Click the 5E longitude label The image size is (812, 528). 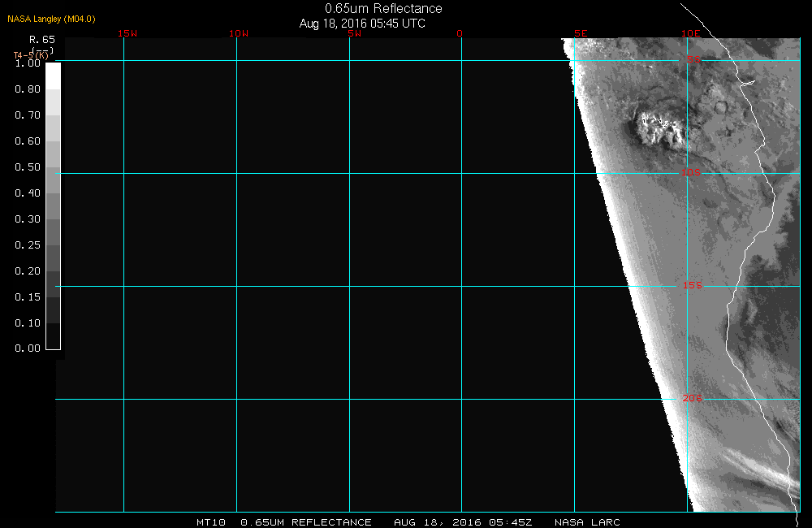(x=581, y=33)
